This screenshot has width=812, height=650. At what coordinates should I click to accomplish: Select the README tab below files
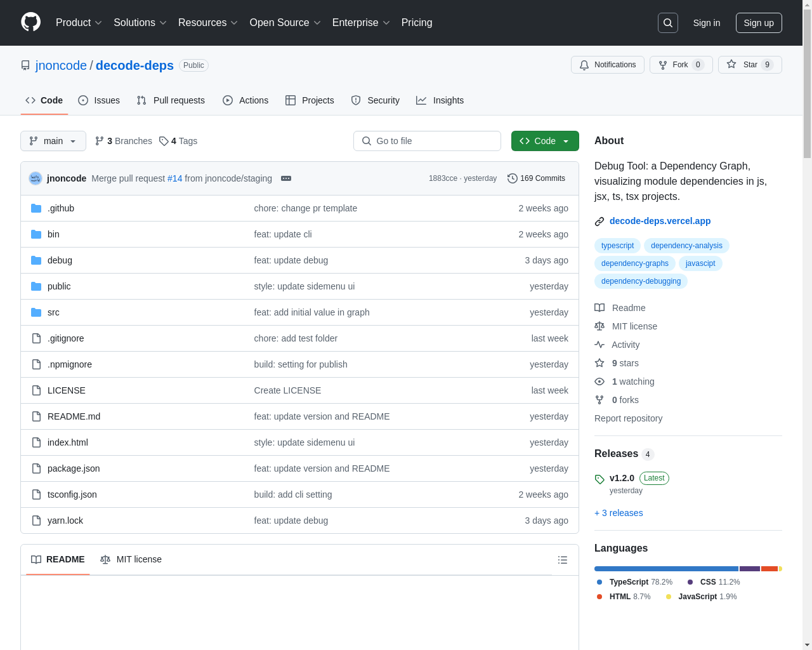point(58,559)
